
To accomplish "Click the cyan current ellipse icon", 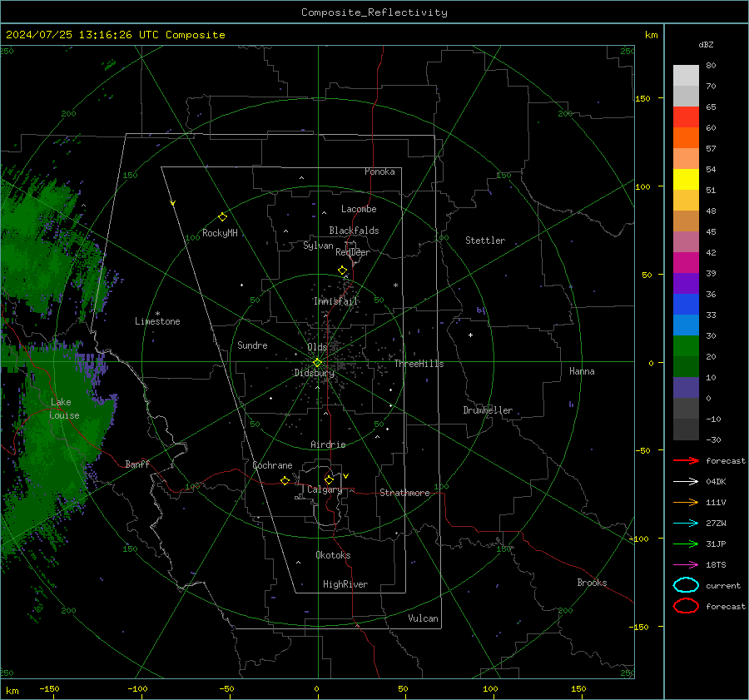I will 686,585.
